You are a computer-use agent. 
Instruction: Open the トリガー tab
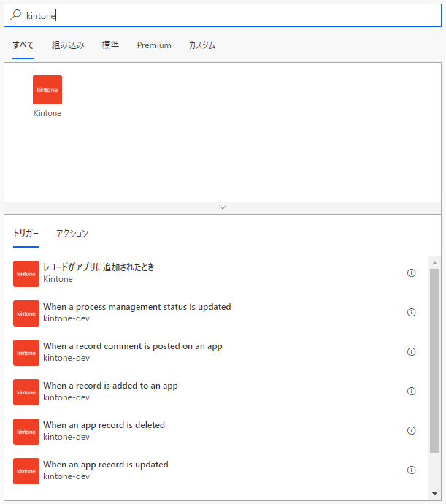click(x=26, y=233)
